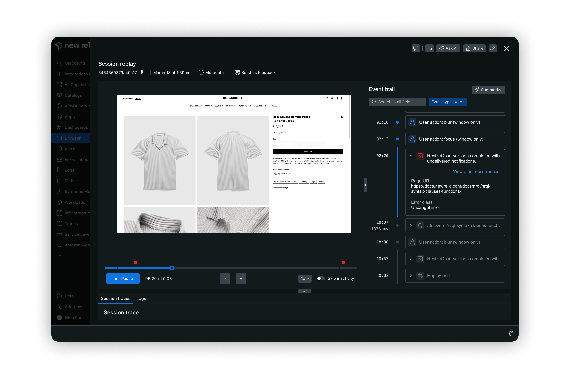Screen dimensions: 570x392
Task: Expand the Replay end event
Action: tap(411, 276)
